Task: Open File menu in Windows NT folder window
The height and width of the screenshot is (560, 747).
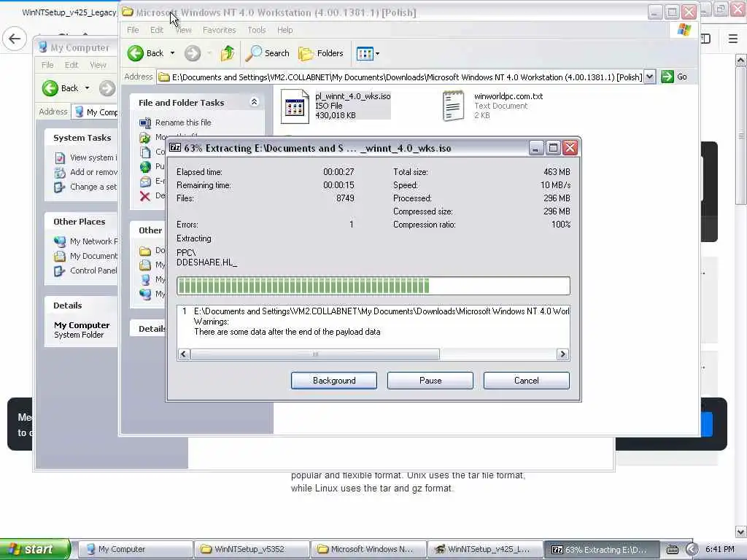Action: (133, 30)
